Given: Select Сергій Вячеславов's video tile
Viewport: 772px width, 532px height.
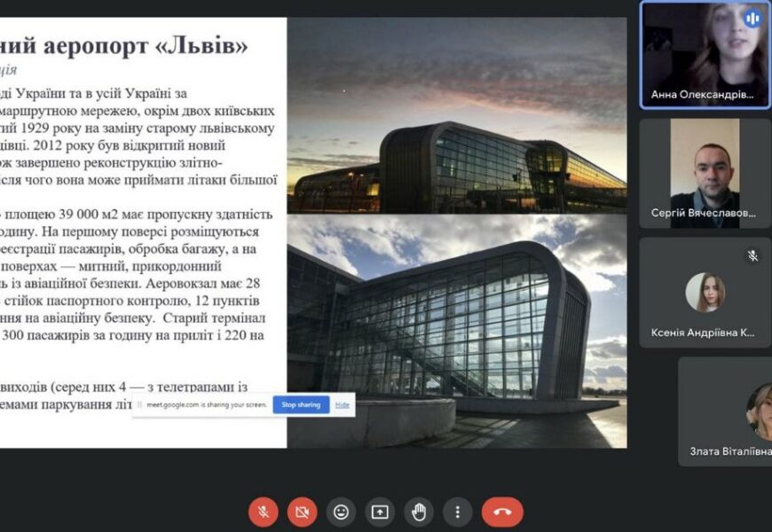Looking at the screenshot, I should (705, 173).
